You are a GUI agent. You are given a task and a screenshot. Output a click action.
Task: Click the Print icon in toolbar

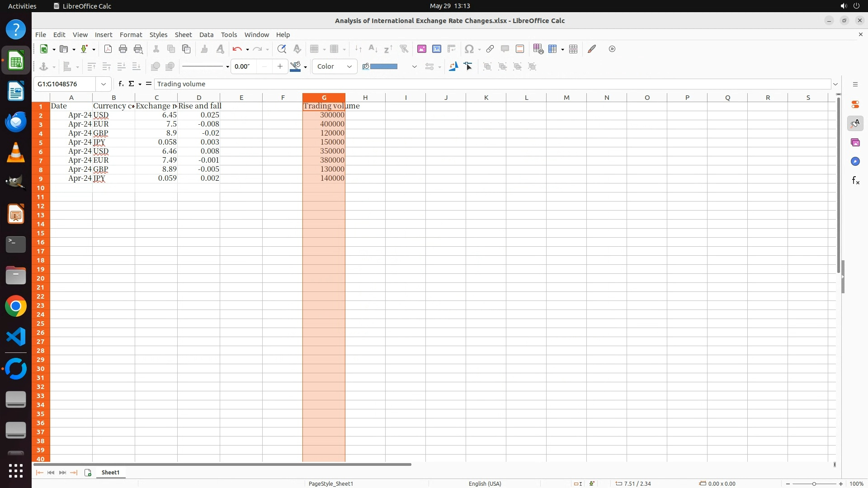(x=123, y=49)
